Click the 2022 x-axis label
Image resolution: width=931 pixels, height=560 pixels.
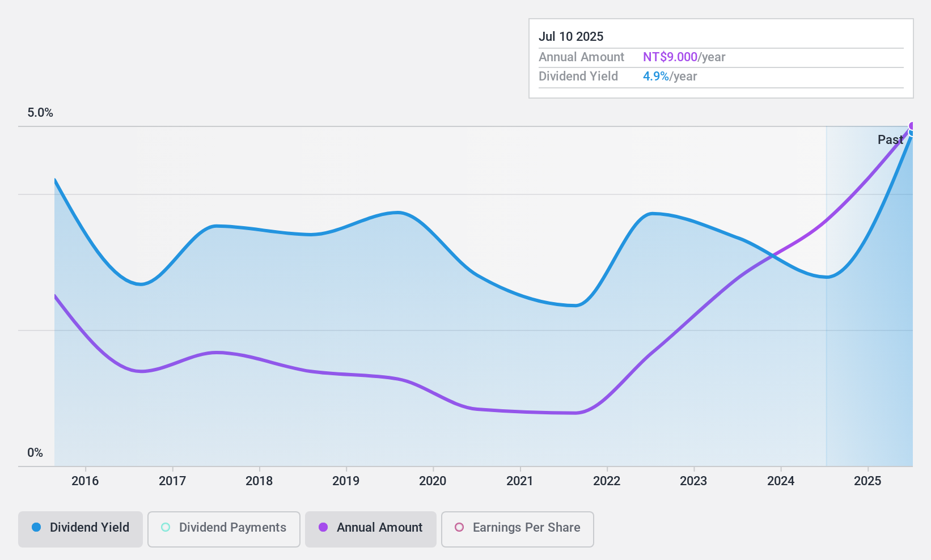pyautogui.click(x=607, y=481)
